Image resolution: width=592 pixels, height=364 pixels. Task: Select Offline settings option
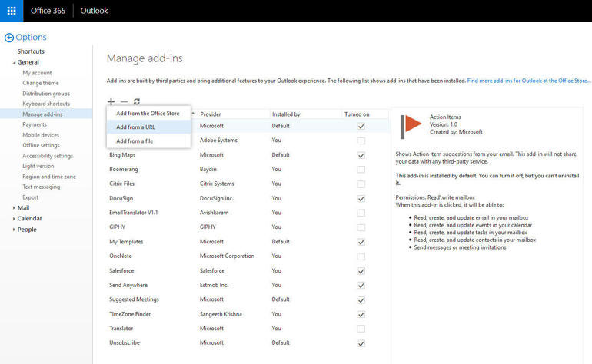(41, 145)
